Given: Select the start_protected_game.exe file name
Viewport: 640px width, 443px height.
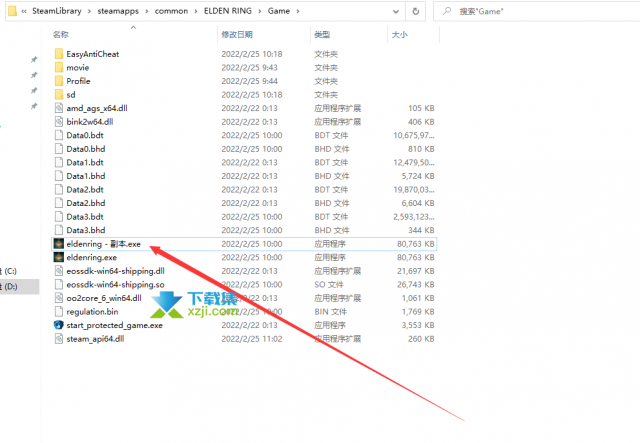Looking at the screenshot, I should [115, 325].
